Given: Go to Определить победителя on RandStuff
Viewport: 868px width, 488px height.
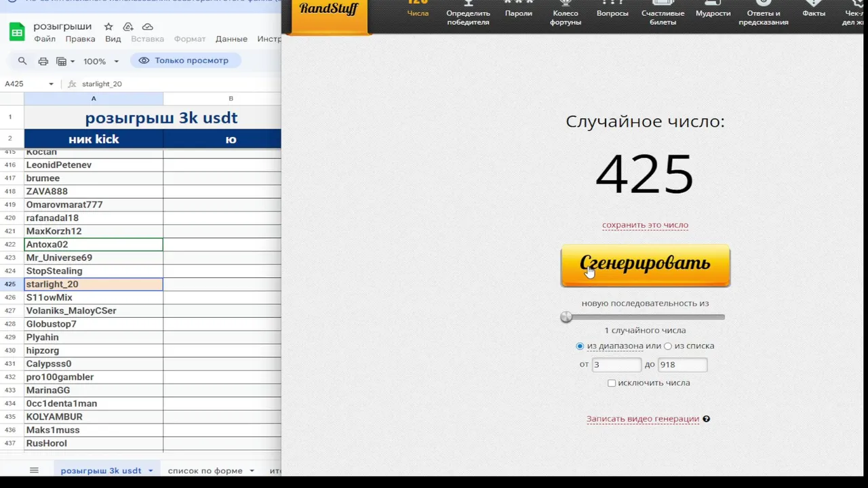Looking at the screenshot, I should click(468, 13).
